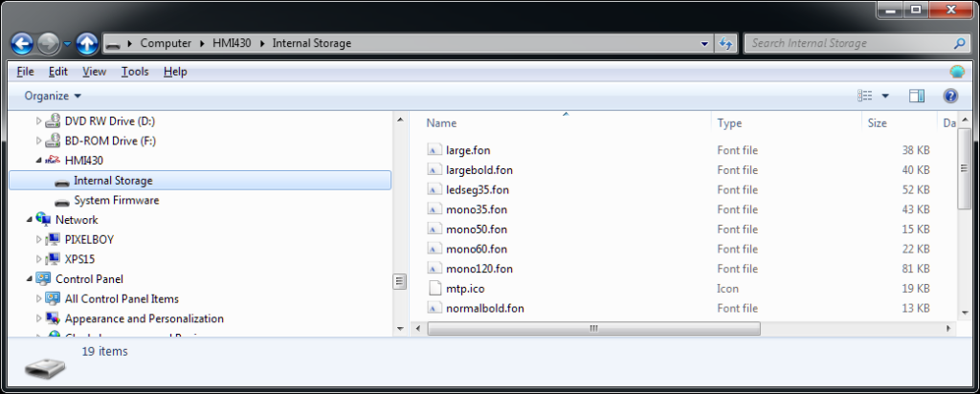Collapse the HMI430 device tree node
This screenshot has height=394, width=980.
pyautogui.click(x=39, y=161)
